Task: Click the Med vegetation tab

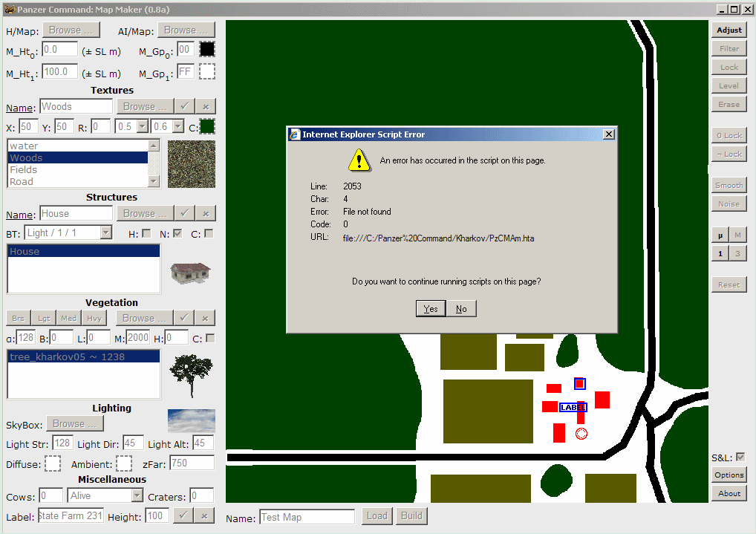Action: pos(68,319)
